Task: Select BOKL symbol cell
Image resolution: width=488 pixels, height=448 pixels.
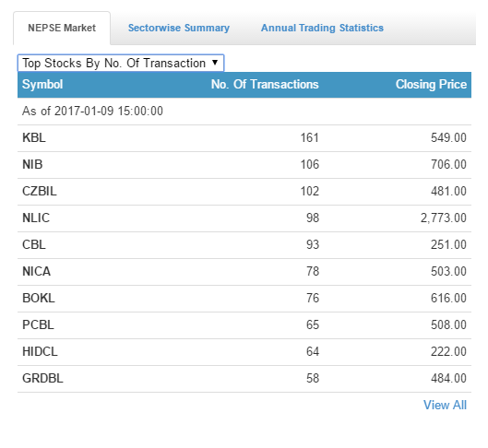Action: click(x=39, y=299)
